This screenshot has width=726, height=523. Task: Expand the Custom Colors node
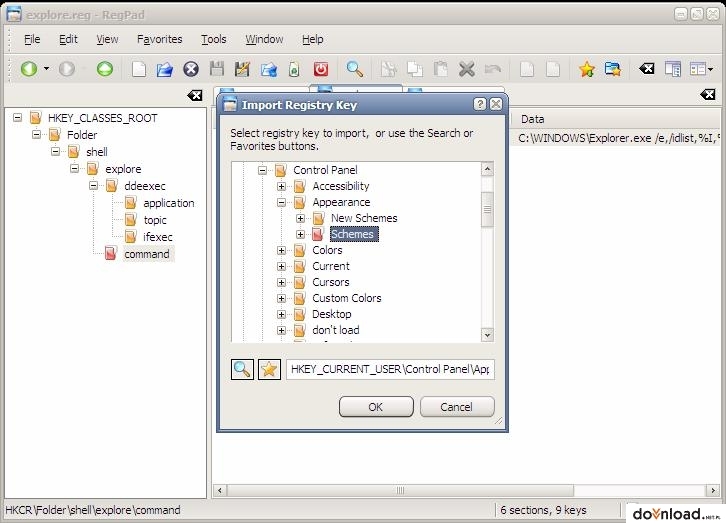(x=281, y=299)
